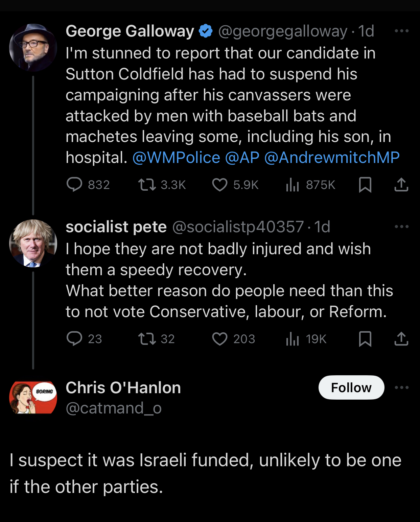420x522 pixels.
Task: View analytics for socialist pete's reply
Action: 293,339
